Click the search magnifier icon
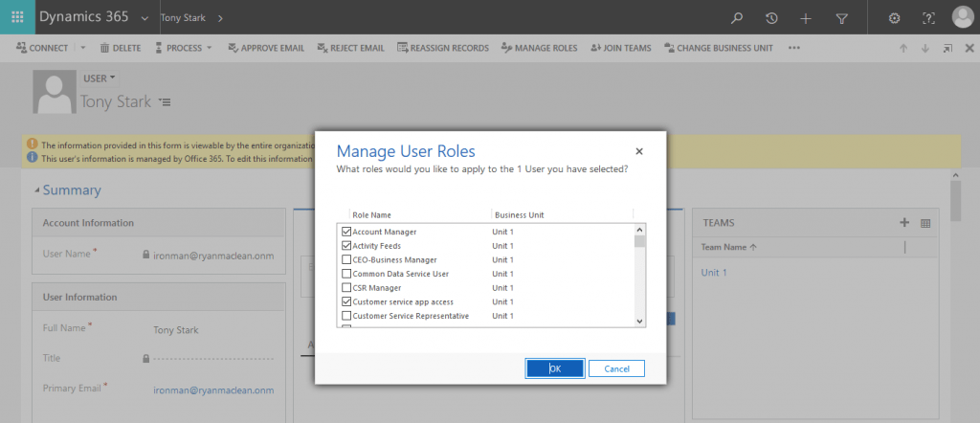The width and height of the screenshot is (980, 423). 737,18
